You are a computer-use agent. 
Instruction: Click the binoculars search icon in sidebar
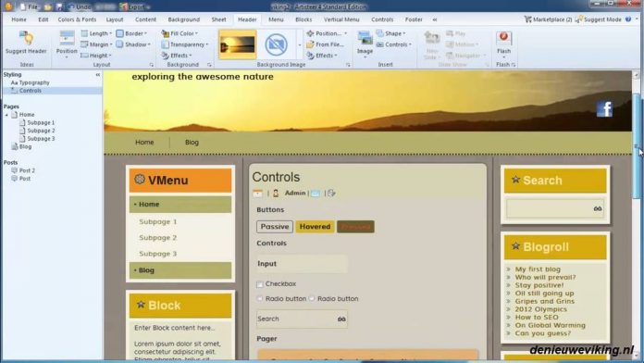598,209
